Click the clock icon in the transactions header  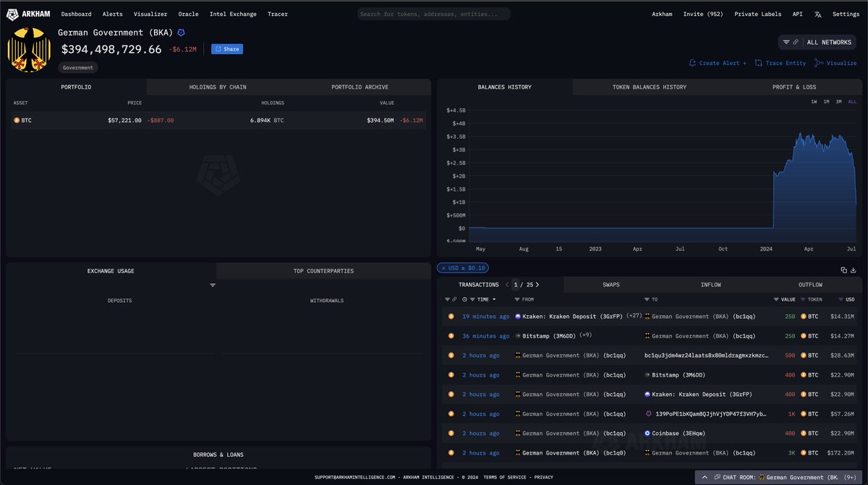click(464, 299)
